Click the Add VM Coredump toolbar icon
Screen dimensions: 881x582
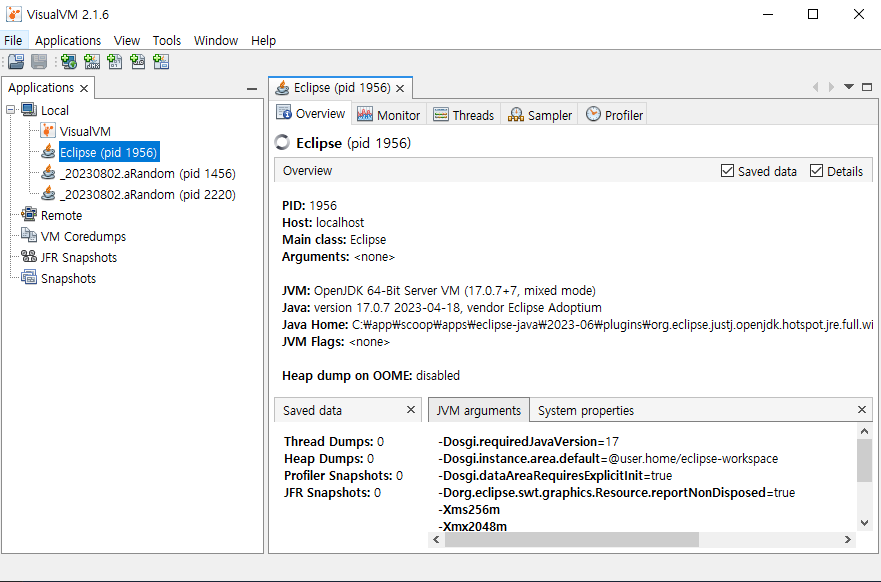115,61
